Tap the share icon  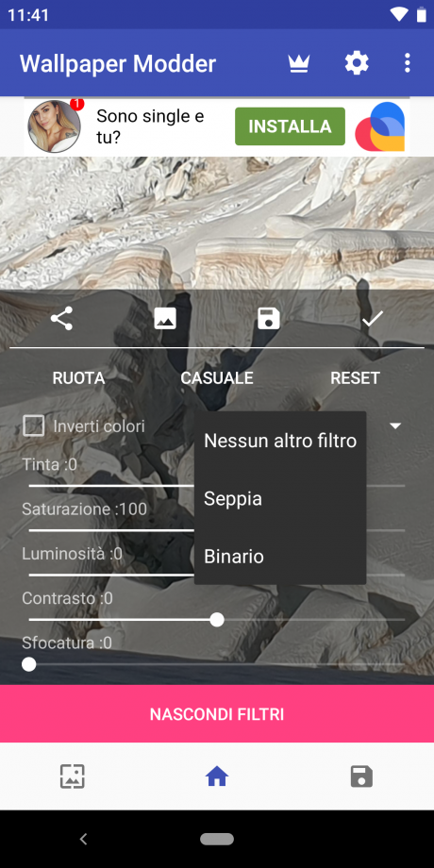(x=61, y=319)
